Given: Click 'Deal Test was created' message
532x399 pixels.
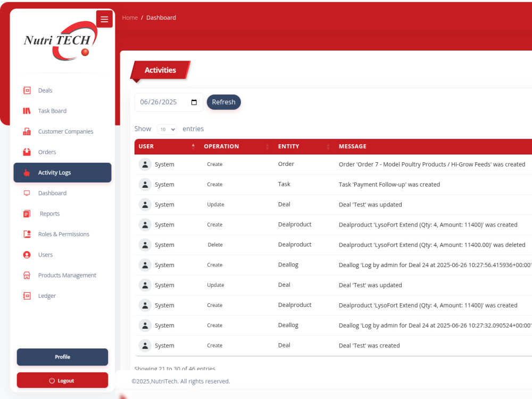Looking at the screenshot, I should (x=369, y=346).
